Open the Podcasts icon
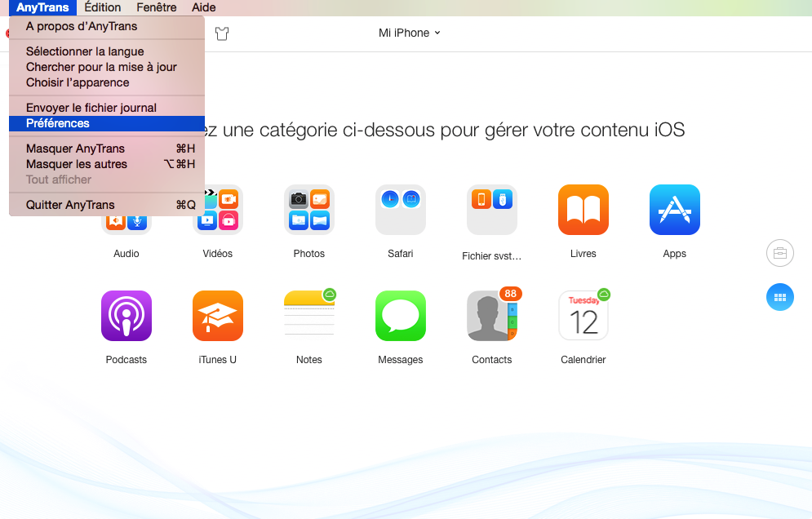The height and width of the screenshot is (519, 812). (126, 316)
